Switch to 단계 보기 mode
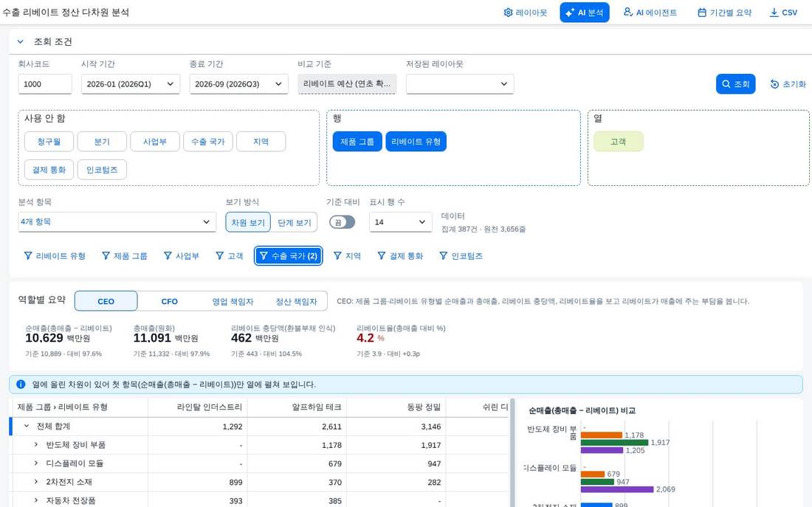The image size is (812, 507). point(294,222)
